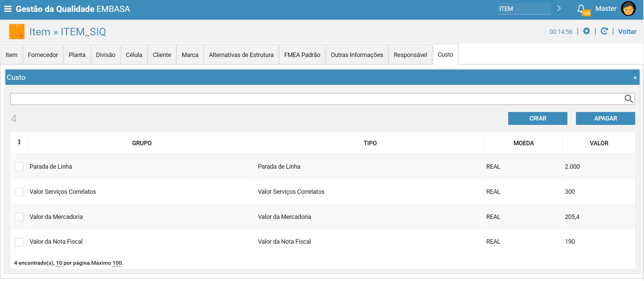
Task: Open the Responsável tab
Action: click(411, 55)
